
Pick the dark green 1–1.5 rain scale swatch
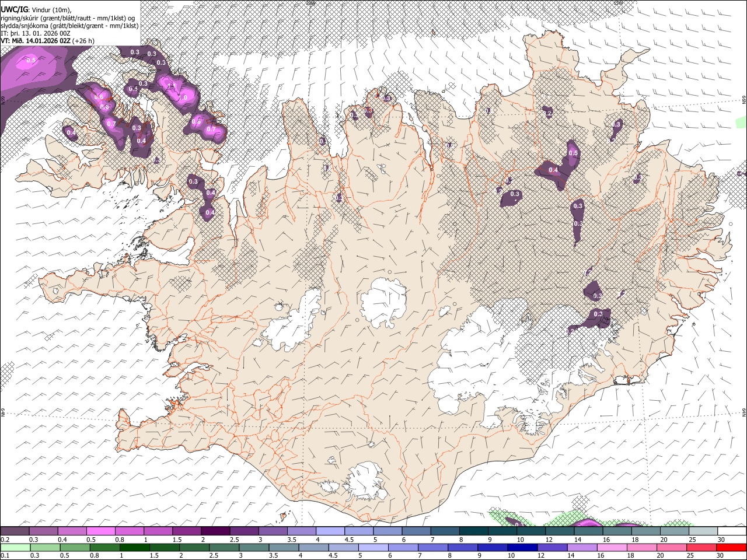134,547
